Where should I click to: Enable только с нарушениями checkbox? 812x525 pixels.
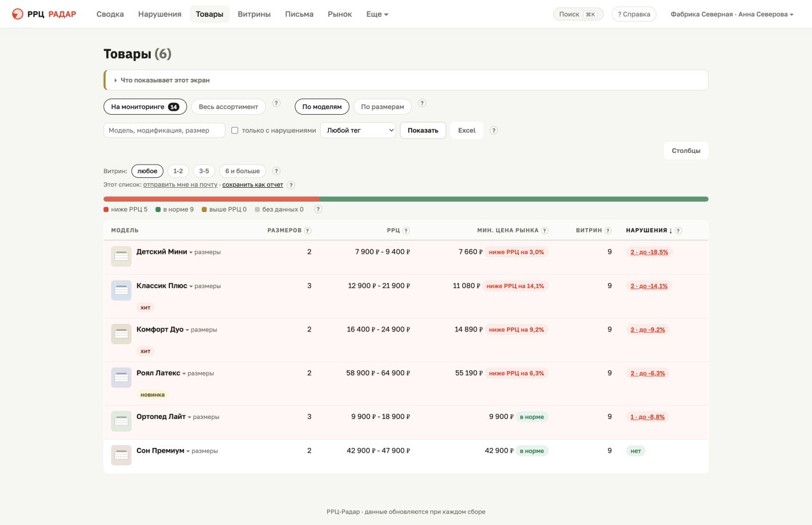pyautogui.click(x=235, y=130)
